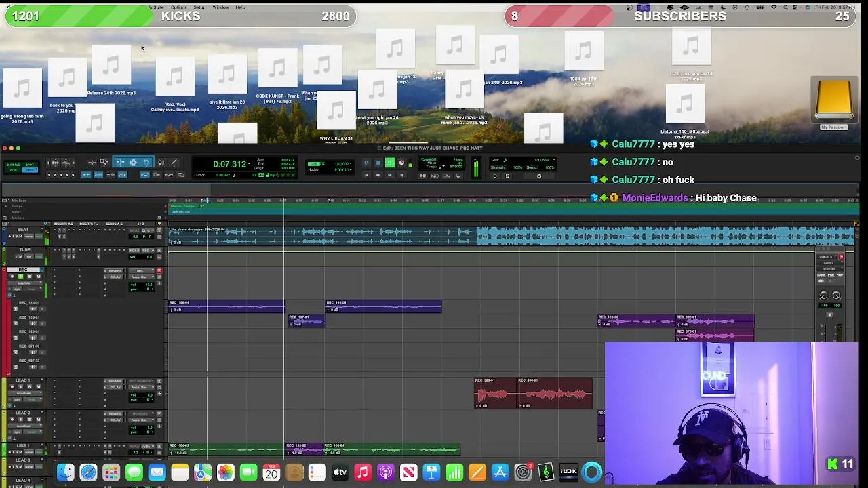868x488 pixels.
Task: Open LEAD 1 Vocal Bus output selector
Action: click(x=141, y=387)
